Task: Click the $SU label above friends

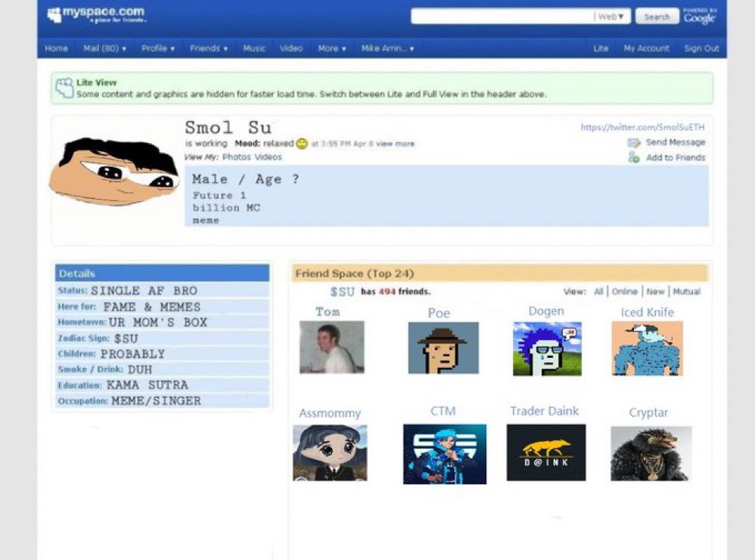Action: click(343, 291)
